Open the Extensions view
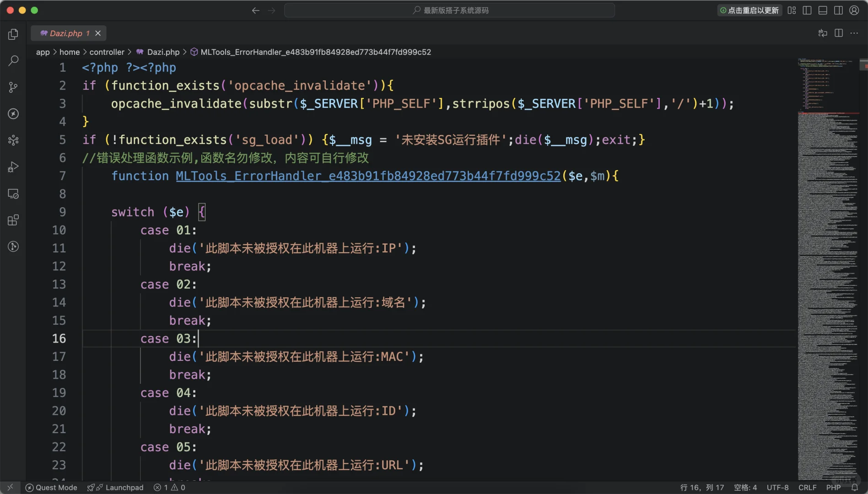The width and height of the screenshot is (868, 494). pyautogui.click(x=13, y=220)
